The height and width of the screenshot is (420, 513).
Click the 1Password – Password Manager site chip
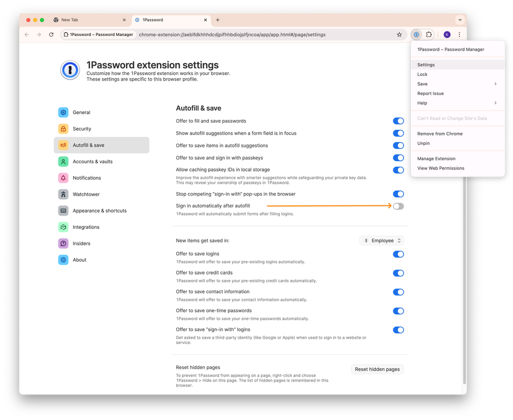99,34
